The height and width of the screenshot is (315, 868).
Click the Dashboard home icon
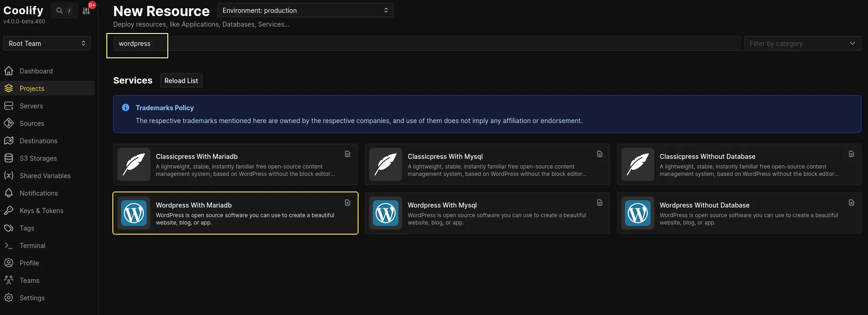pyautogui.click(x=9, y=71)
